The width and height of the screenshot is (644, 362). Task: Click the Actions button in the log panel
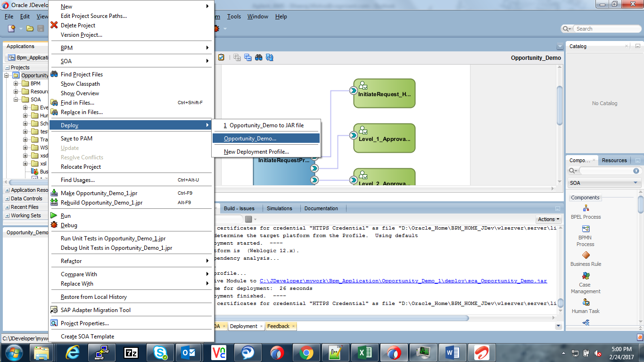pyautogui.click(x=547, y=219)
